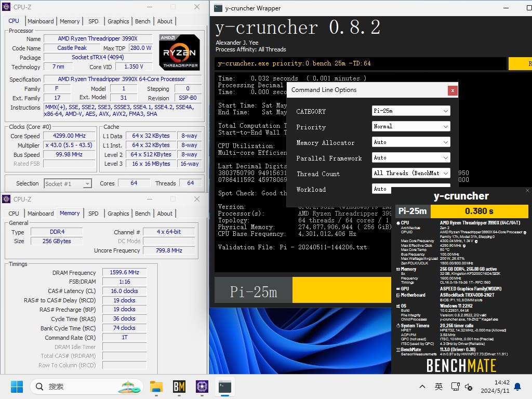Screen dimensions: 532x399
Task: Select Bench tab in the Memory CPU-Z window
Action: pyautogui.click(x=142, y=214)
